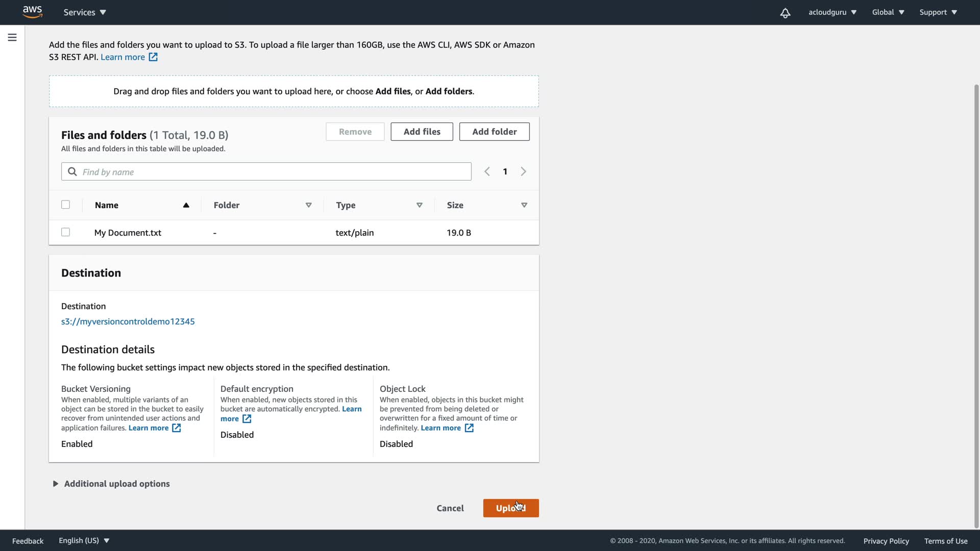The width and height of the screenshot is (980, 551).
Task: Click the page vertical scrollbar
Action: (976, 306)
